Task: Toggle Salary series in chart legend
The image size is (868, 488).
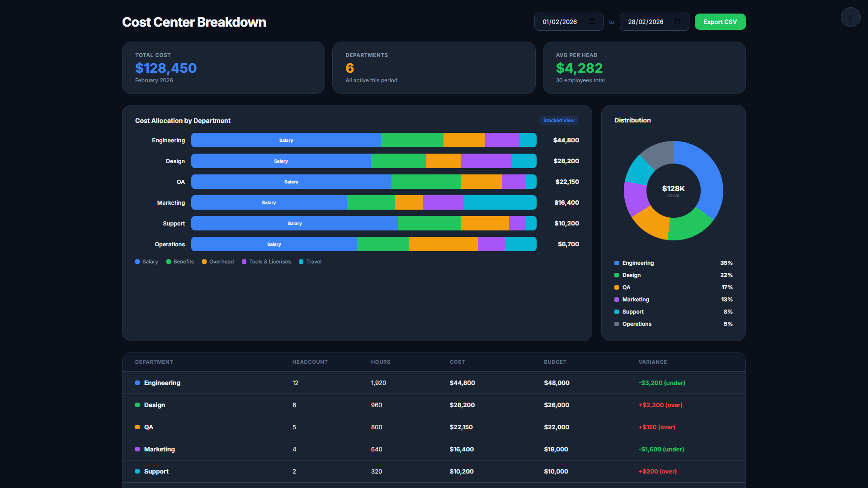Action: tap(146, 262)
